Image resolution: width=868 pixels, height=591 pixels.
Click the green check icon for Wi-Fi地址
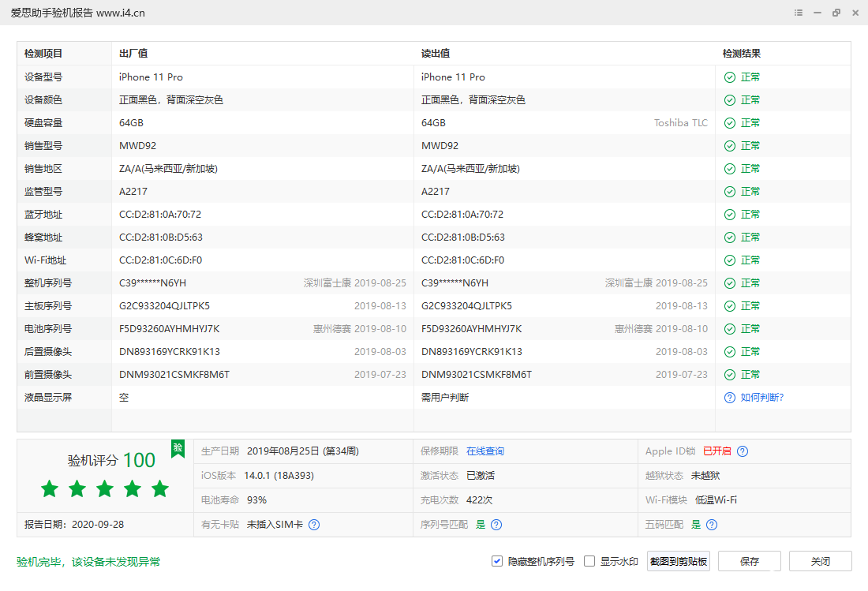point(730,260)
